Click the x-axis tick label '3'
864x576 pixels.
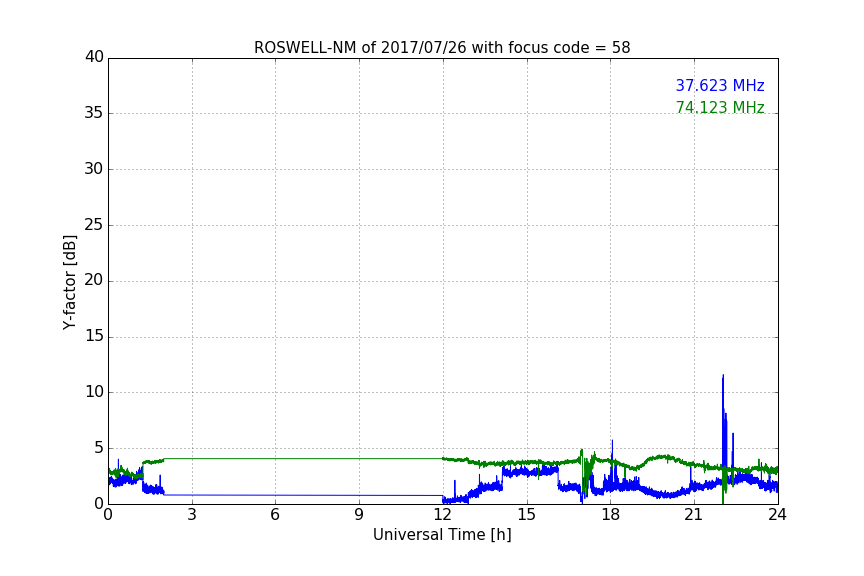[x=192, y=515]
